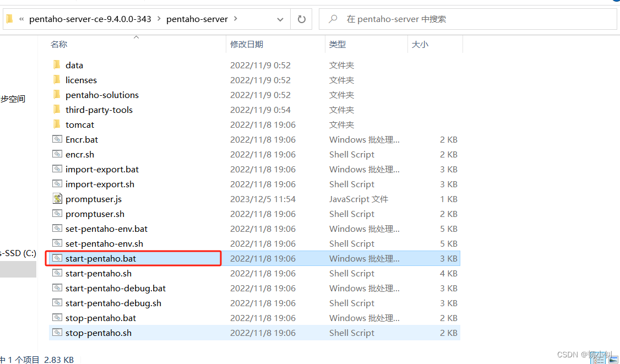Select the encr.sh file name
Screen dimensions: 620x364
80,155
